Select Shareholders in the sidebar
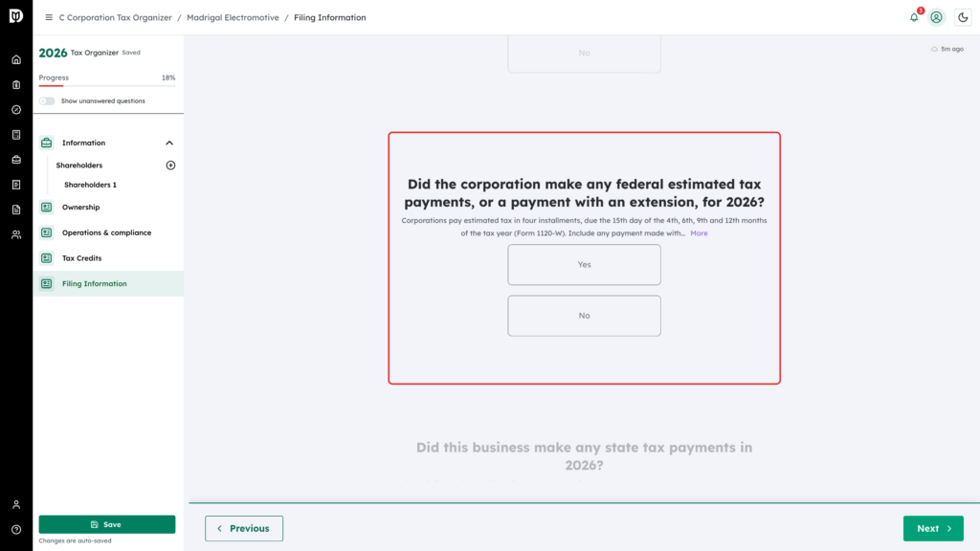The image size is (980, 551). click(x=79, y=165)
